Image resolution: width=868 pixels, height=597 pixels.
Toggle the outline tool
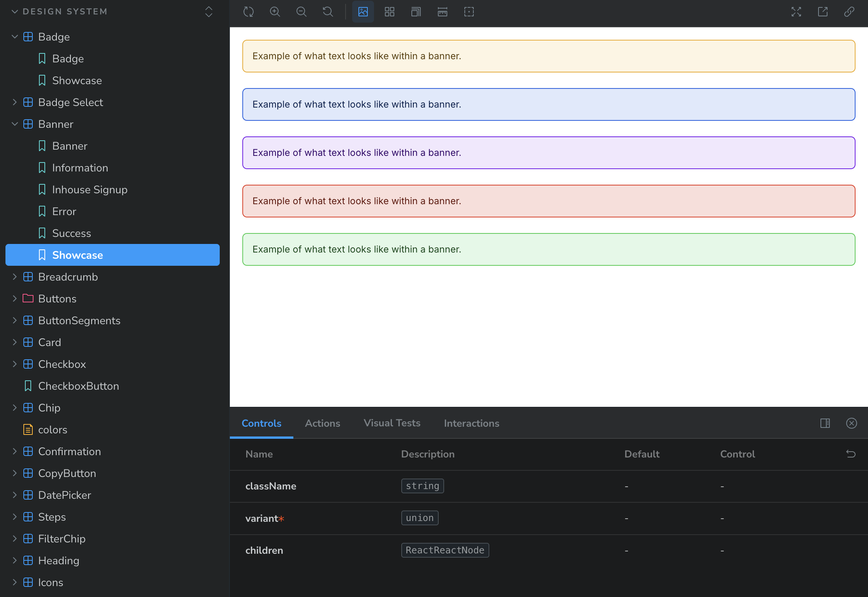tap(469, 12)
